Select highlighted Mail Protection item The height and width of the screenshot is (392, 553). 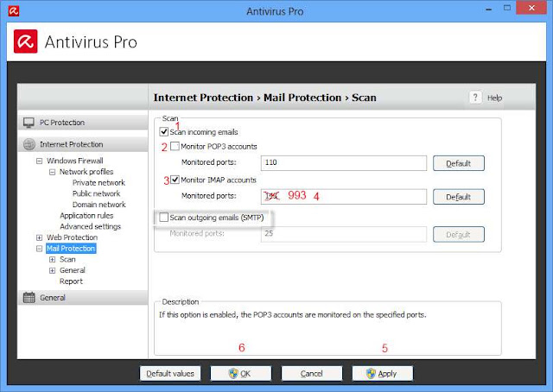pyautogui.click(x=71, y=248)
